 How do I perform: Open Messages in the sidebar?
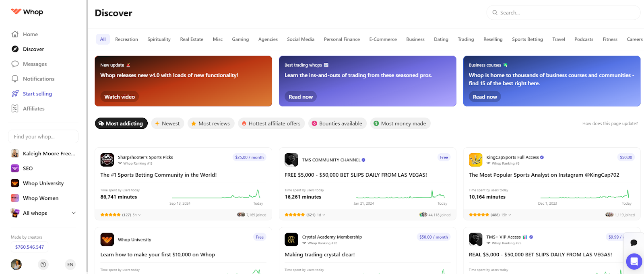click(29, 64)
